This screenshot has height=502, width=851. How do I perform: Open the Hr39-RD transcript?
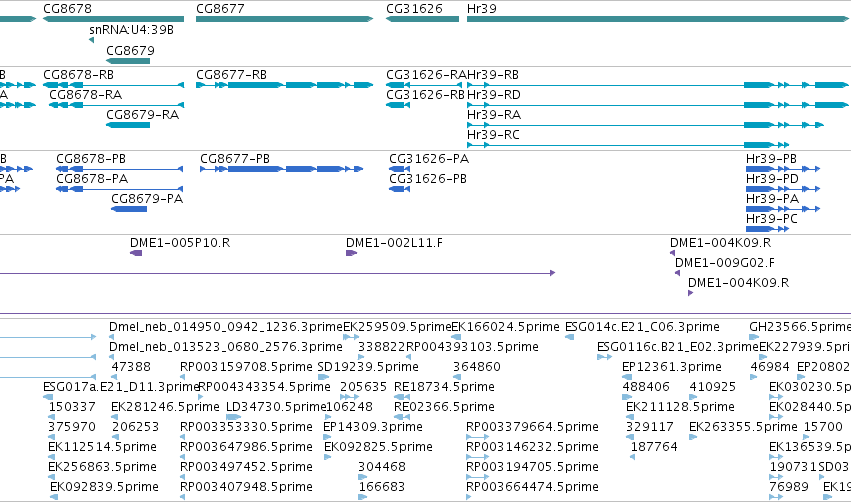tap(494, 94)
